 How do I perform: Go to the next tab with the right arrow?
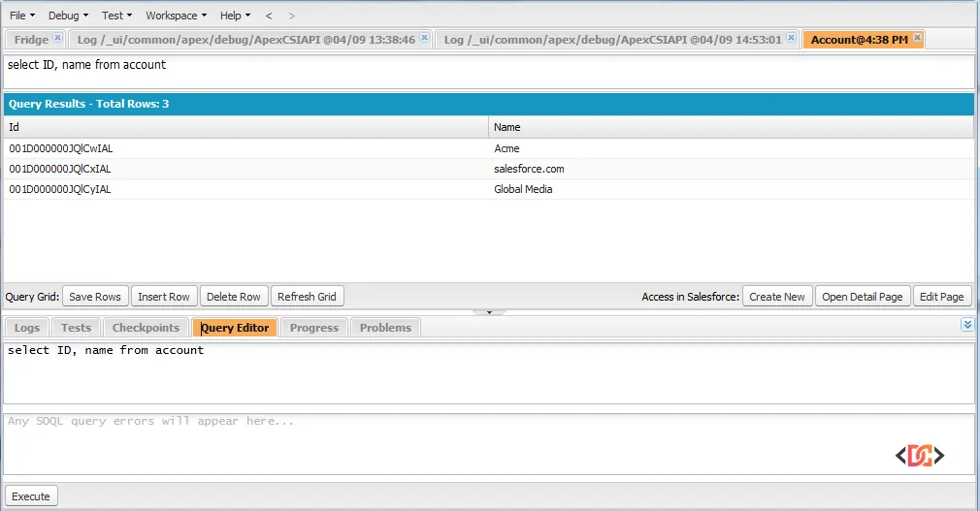pyautogui.click(x=291, y=16)
